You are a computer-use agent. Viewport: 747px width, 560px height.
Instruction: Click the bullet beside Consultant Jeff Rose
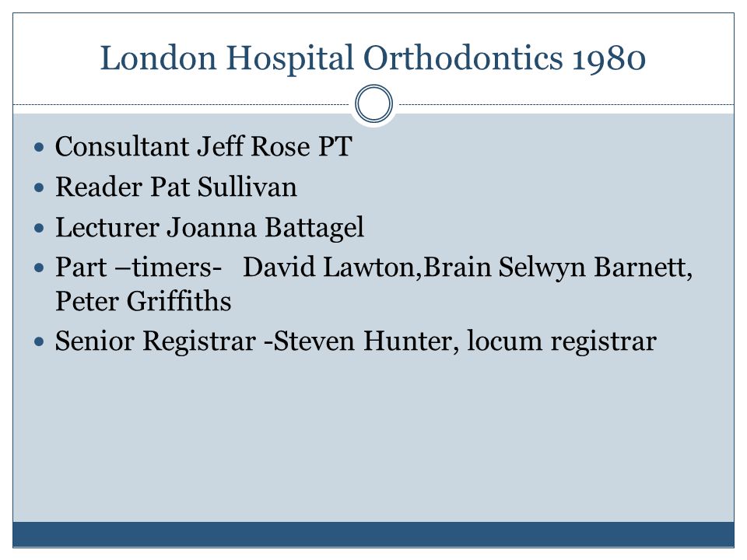39,147
